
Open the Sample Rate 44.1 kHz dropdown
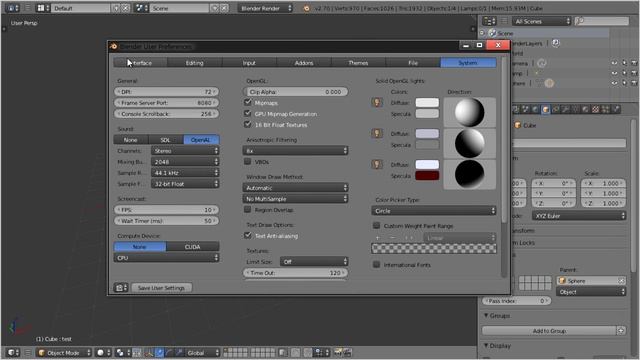tap(185, 173)
